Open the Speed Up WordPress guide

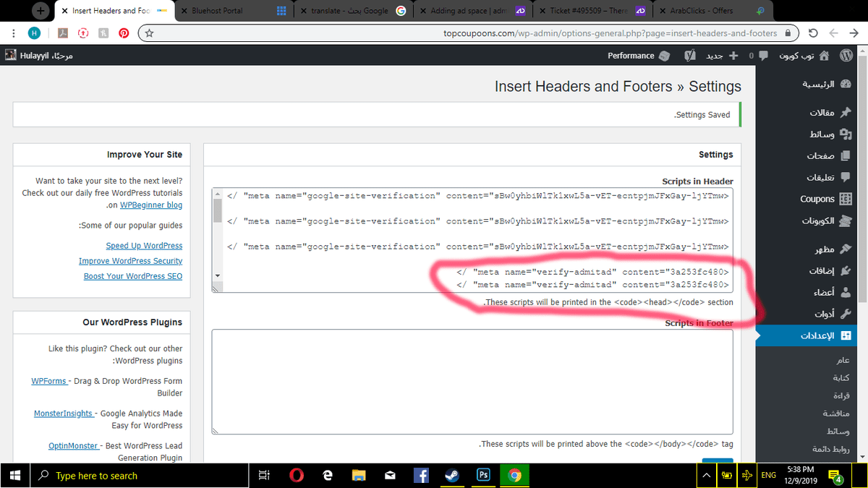pos(144,246)
